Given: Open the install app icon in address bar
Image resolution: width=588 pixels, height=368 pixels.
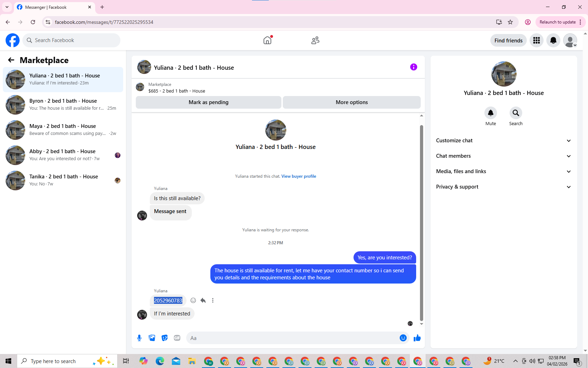Looking at the screenshot, I should click(499, 22).
